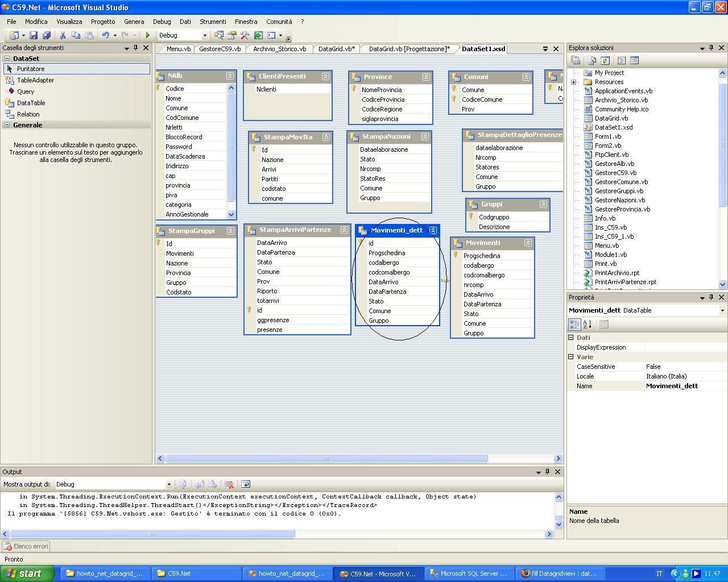Expand the Resources folder node
The height and width of the screenshot is (582, 728).
[573, 82]
